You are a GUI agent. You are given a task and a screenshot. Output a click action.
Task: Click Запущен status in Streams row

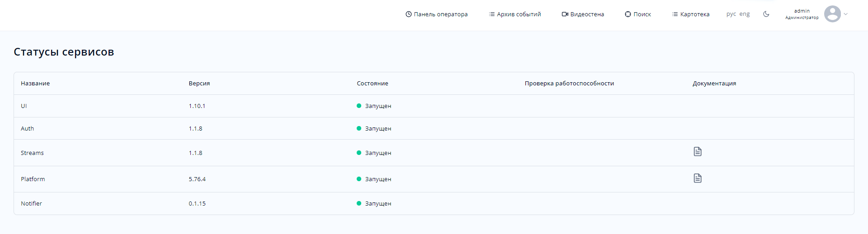coord(374,153)
